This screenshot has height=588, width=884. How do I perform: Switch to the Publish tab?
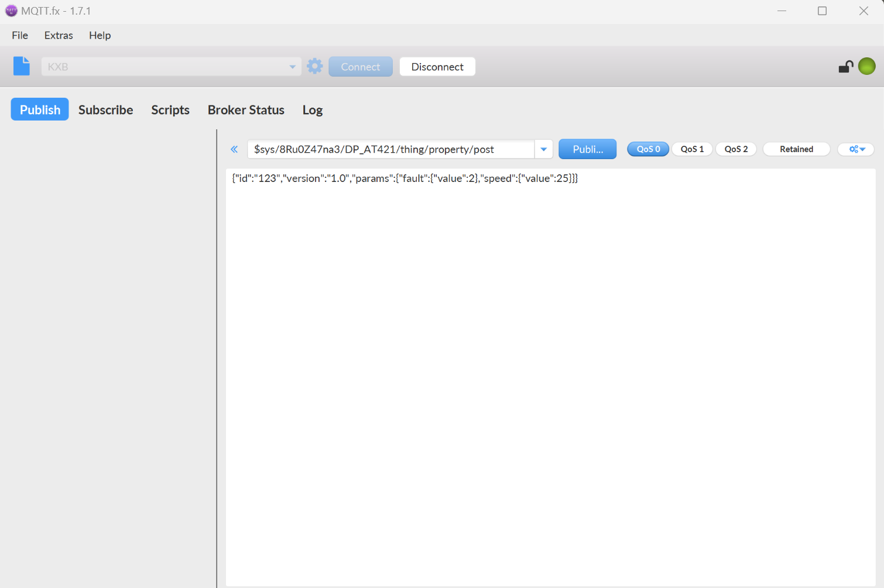pyautogui.click(x=40, y=109)
